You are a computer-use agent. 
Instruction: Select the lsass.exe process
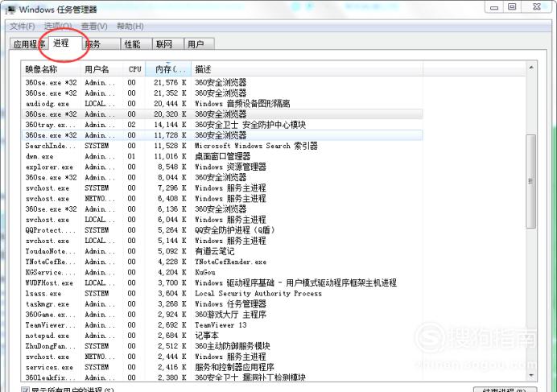(x=222, y=294)
